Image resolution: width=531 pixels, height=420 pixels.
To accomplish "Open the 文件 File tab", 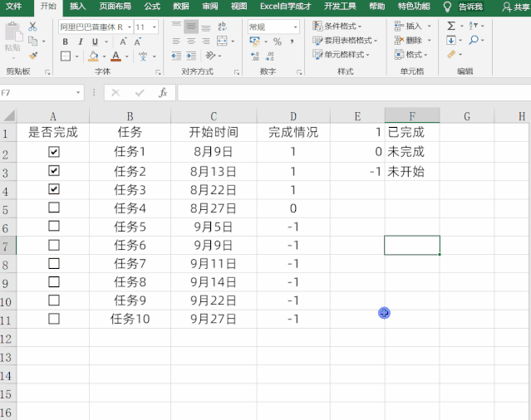I will [x=14, y=7].
